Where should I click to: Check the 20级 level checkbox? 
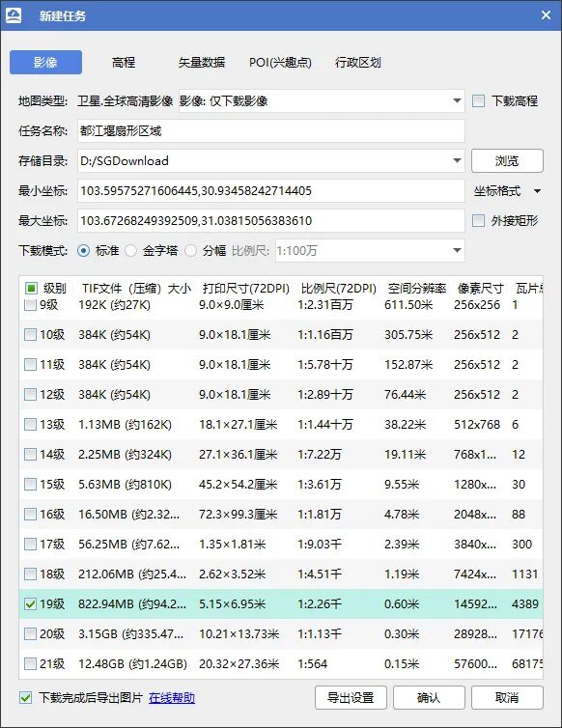pos(30,633)
